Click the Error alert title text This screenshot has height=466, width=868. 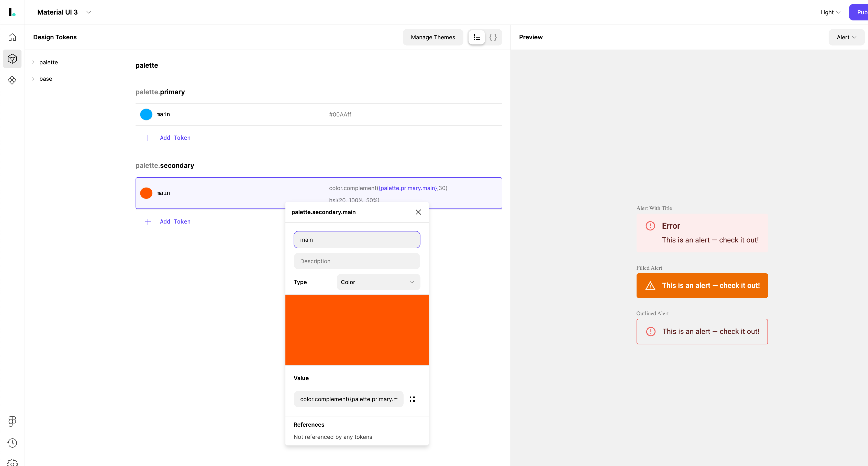point(671,226)
